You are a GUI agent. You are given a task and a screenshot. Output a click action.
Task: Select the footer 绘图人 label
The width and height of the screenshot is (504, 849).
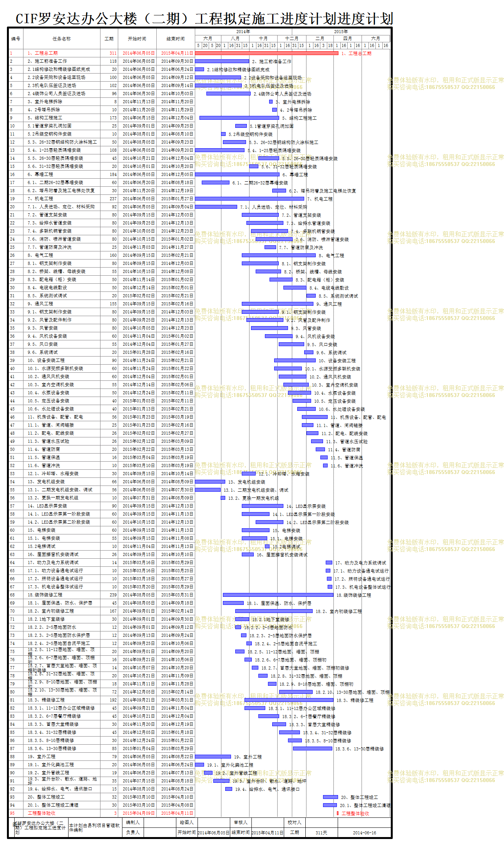click(187, 822)
